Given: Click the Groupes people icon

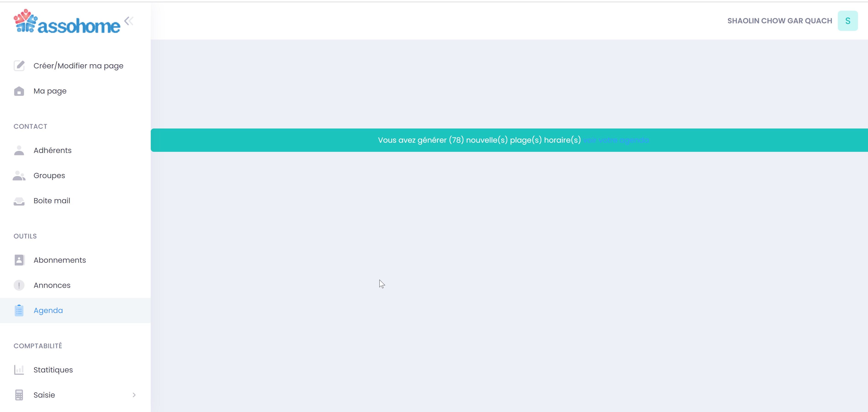Looking at the screenshot, I should [x=19, y=176].
